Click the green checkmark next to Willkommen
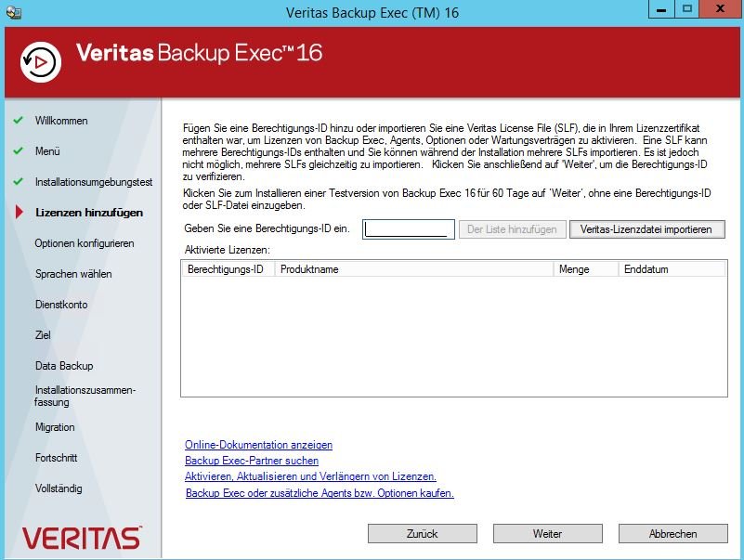The width and height of the screenshot is (744, 560). click(18, 120)
